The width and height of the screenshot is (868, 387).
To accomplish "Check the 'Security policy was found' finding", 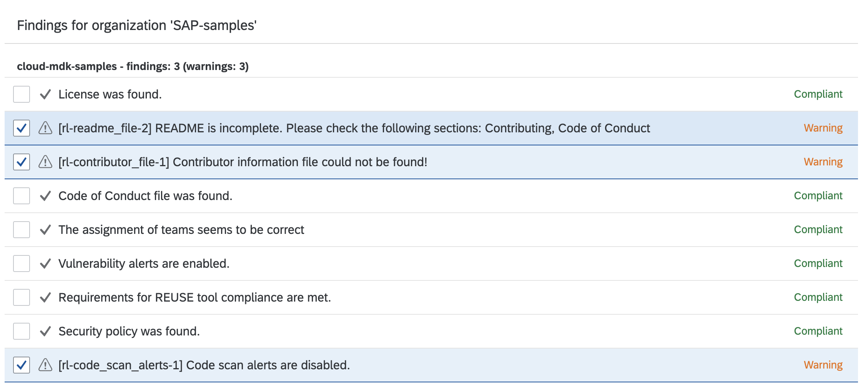I will pyautogui.click(x=21, y=331).
